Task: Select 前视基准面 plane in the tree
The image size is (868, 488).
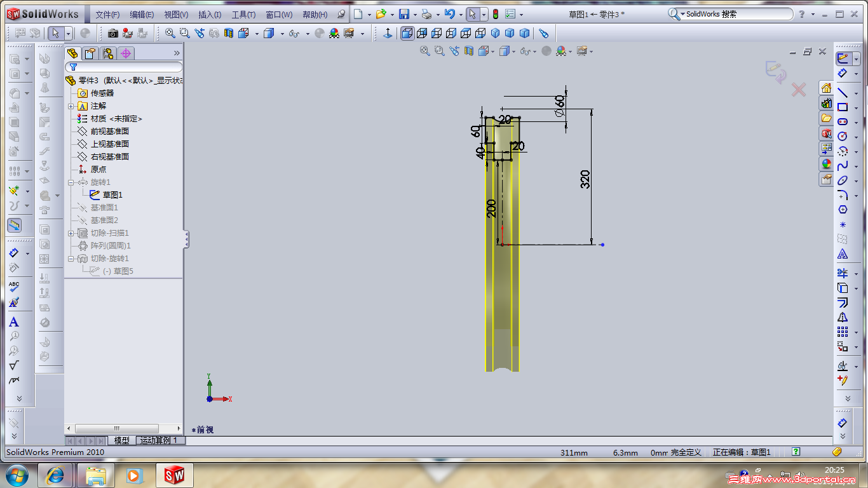Action: coord(109,132)
